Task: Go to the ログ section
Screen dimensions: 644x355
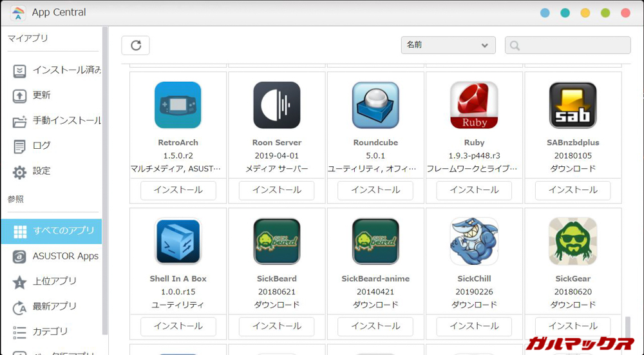Action: (42, 146)
